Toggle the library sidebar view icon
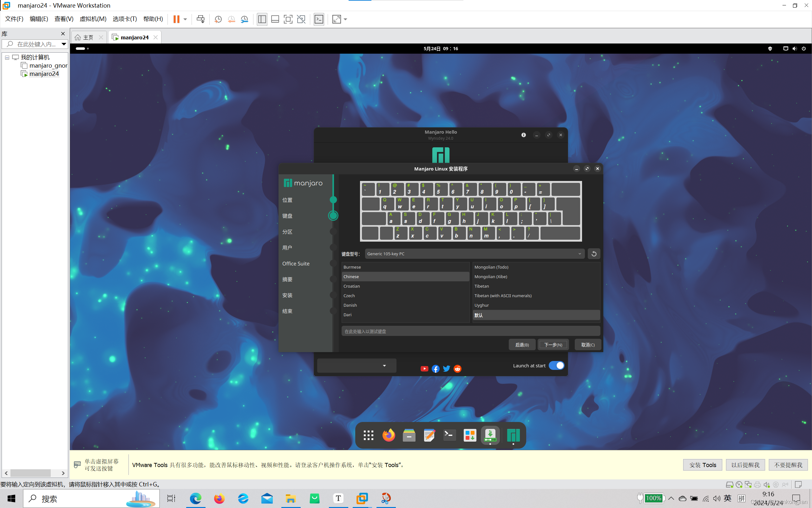Image resolution: width=812 pixels, height=508 pixels. tap(262, 19)
